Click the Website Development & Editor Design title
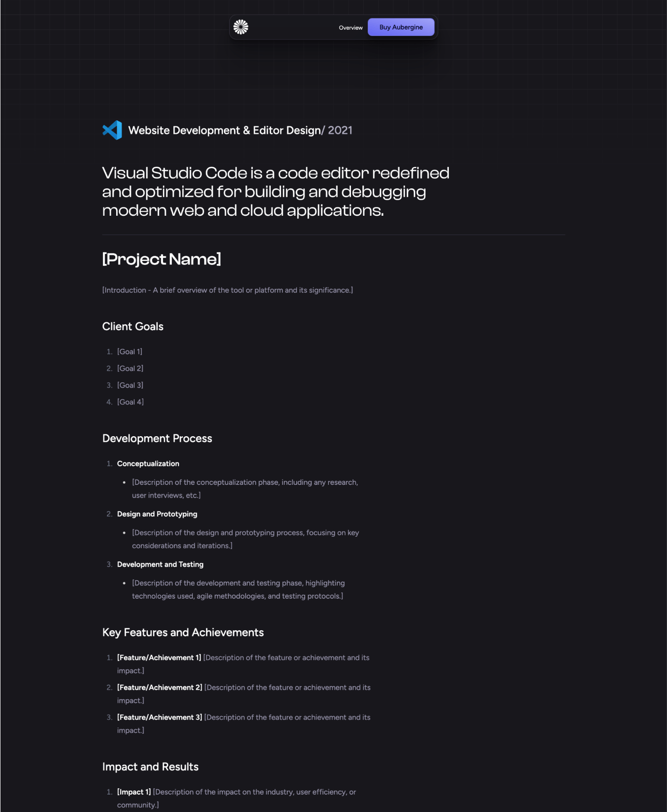Screen dimensions: 667x812 [224, 131]
